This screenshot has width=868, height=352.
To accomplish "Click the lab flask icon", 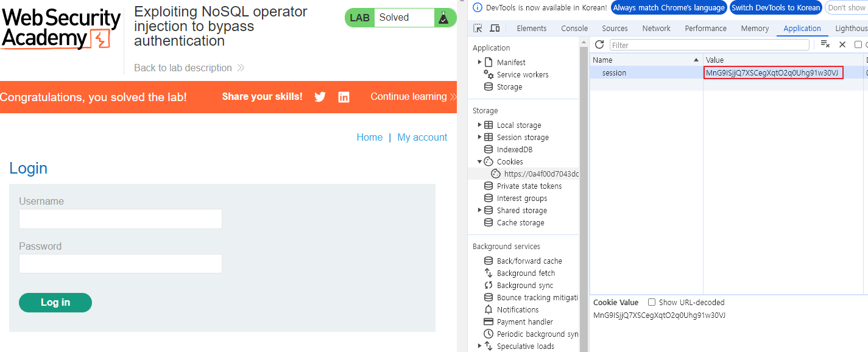I will click(x=443, y=18).
